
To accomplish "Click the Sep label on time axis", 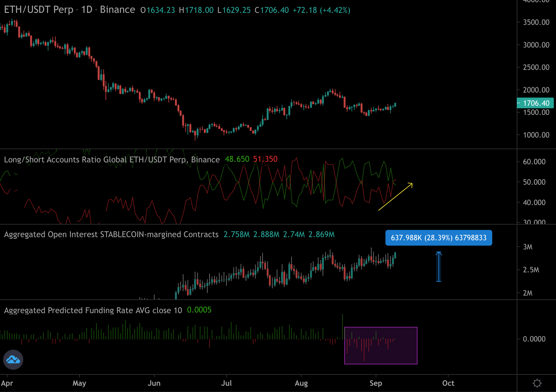I will [376, 383].
